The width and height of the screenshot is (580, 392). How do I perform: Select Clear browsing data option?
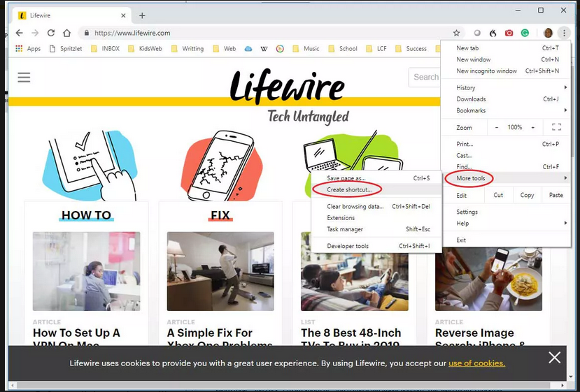click(x=376, y=207)
